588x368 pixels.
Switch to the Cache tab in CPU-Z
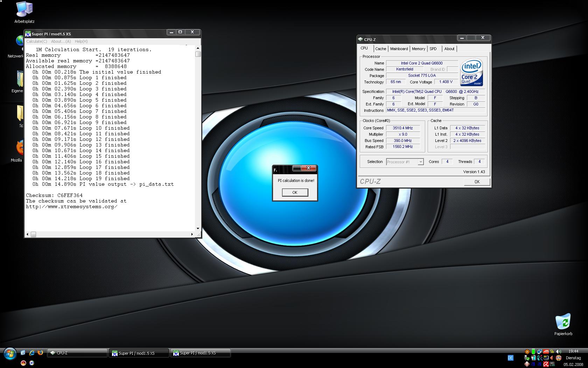pyautogui.click(x=380, y=49)
